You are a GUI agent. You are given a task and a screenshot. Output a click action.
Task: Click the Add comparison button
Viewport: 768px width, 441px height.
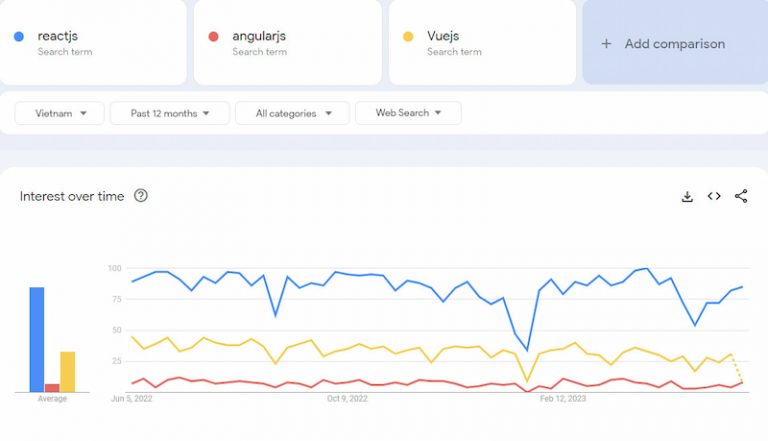tap(674, 44)
